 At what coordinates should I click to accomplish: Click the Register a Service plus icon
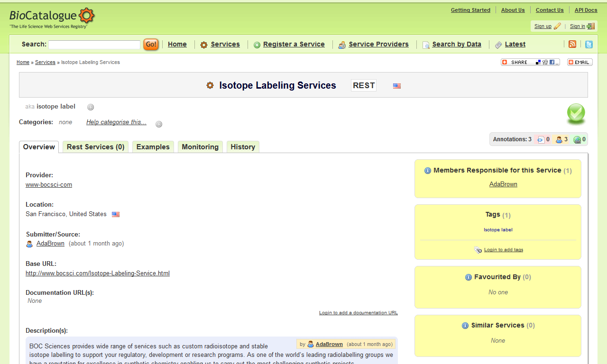point(257,45)
